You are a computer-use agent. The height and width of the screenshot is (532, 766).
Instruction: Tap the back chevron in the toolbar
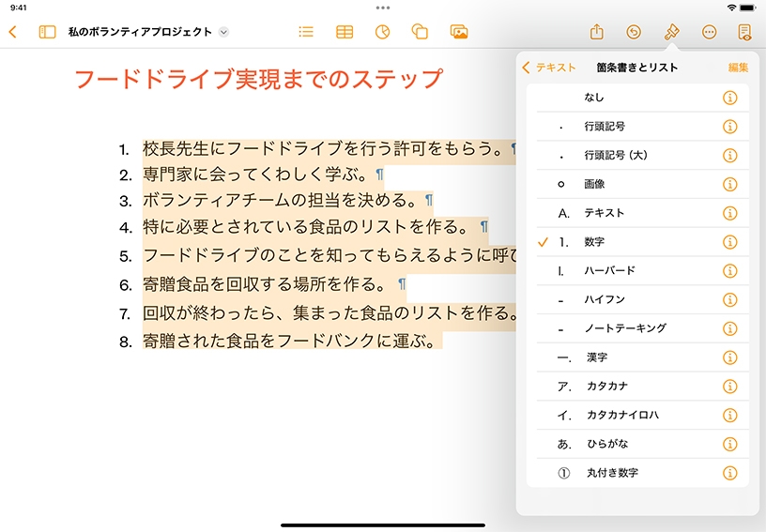12,32
